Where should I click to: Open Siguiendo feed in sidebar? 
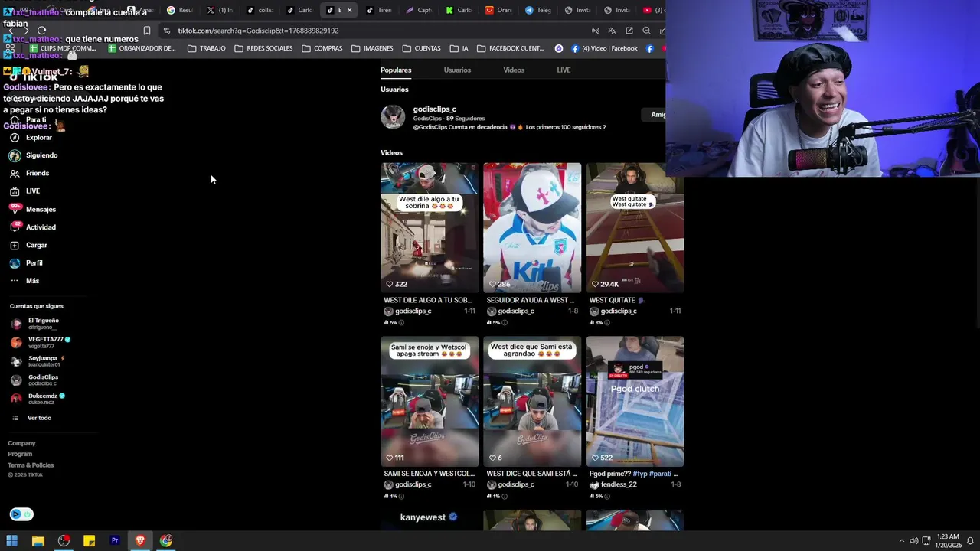point(33,155)
